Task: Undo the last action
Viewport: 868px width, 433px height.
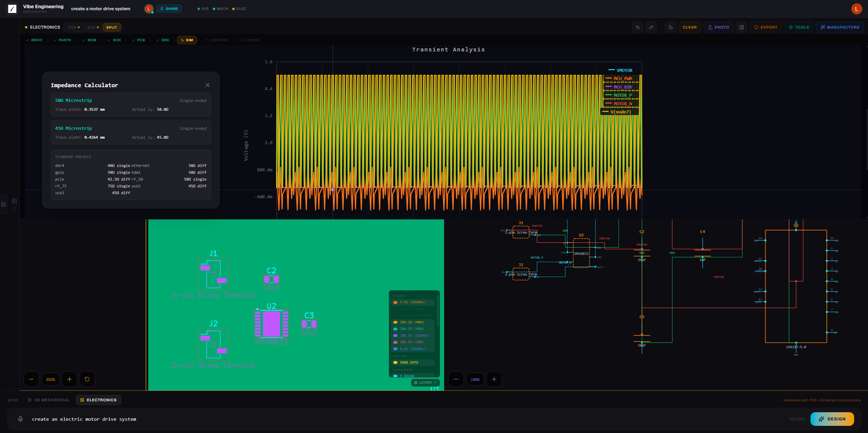Action: click(638, 27)
